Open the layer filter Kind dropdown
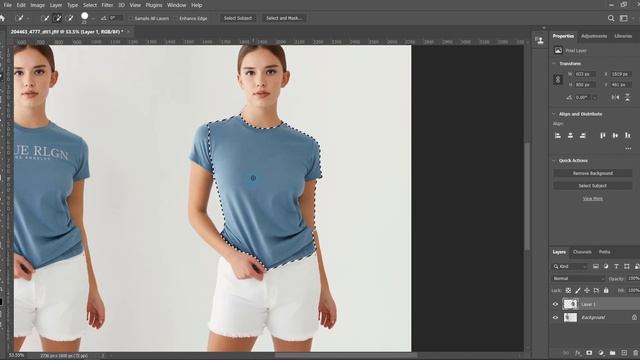Screen dimensions: 640x360 (570, 267)
